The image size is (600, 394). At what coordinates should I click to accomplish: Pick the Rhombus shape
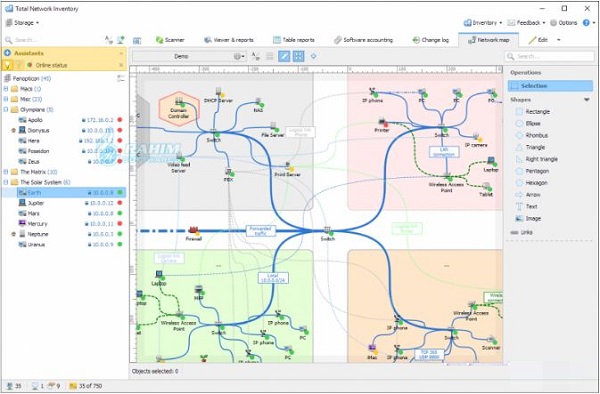(532, 135)
